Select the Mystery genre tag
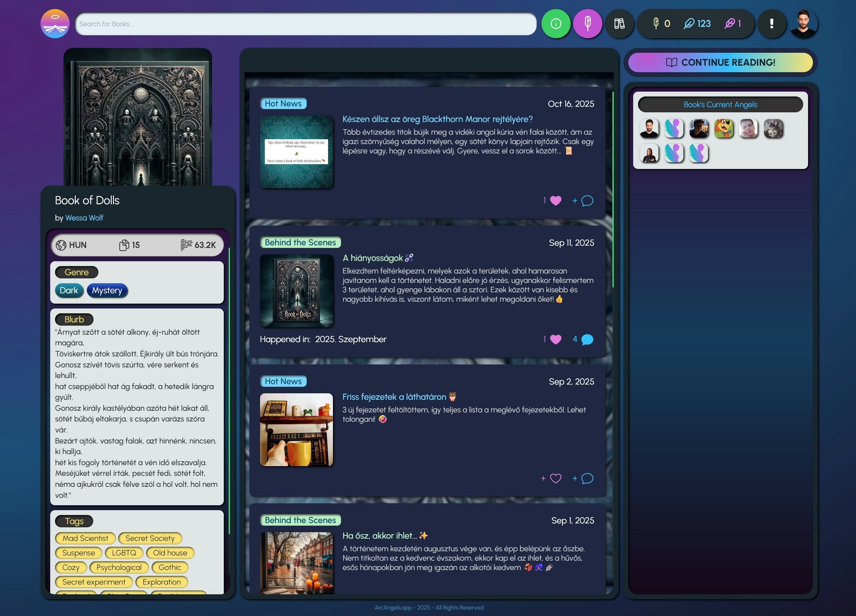 [107, 290]
